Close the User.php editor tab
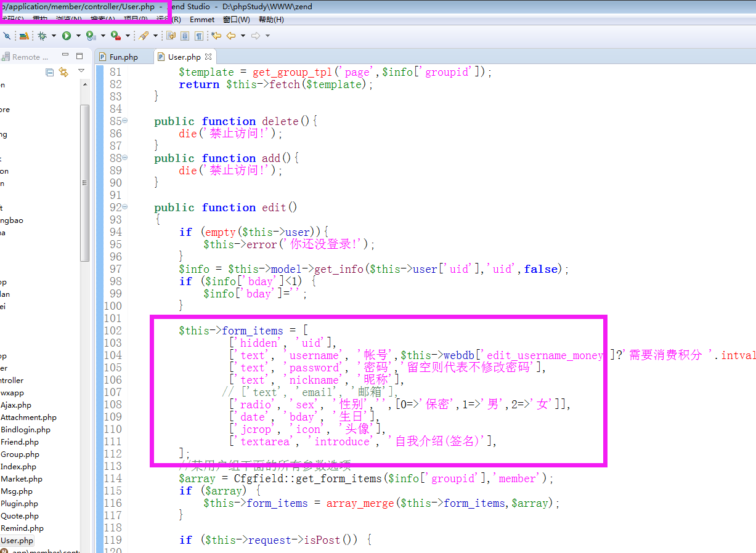The image size is (756, 553). click(x=208, y=57)
